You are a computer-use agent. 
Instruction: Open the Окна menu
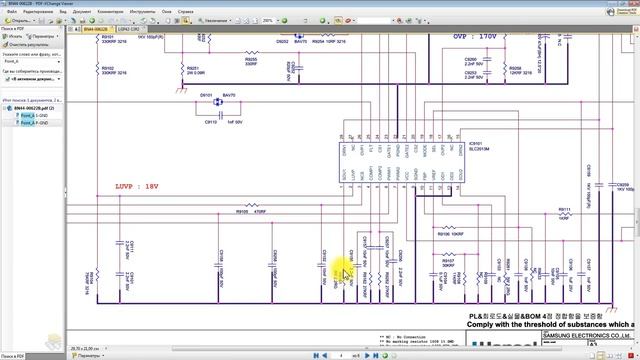coord(167,12)
